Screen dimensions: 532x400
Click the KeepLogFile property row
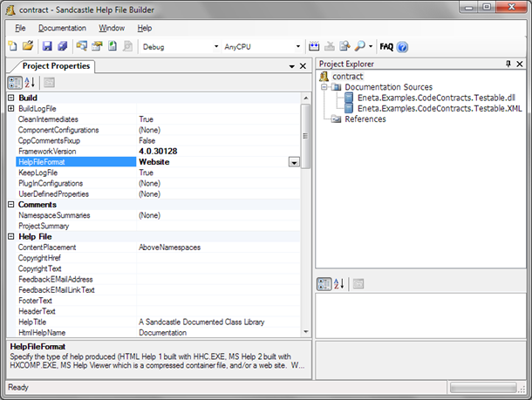click(158, 173)
